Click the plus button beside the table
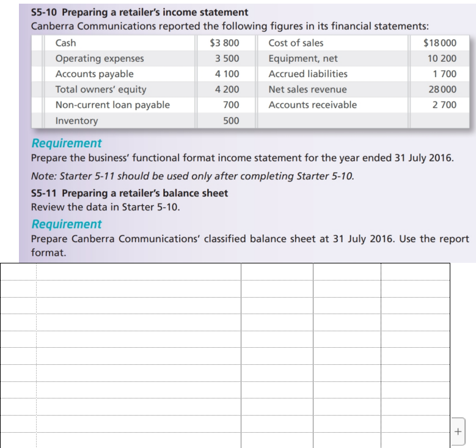The image size is (476, 448). click(458, 431)
